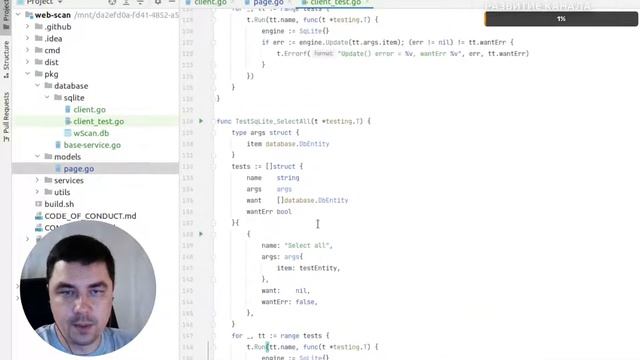Click the "Select all" string in the test case
This screenshot has width=640, height=360.
308,245
